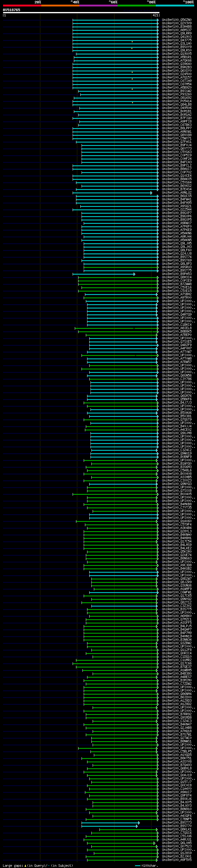Open hit UniRef100_P93260
197x868 pixels.
point(177,94)
